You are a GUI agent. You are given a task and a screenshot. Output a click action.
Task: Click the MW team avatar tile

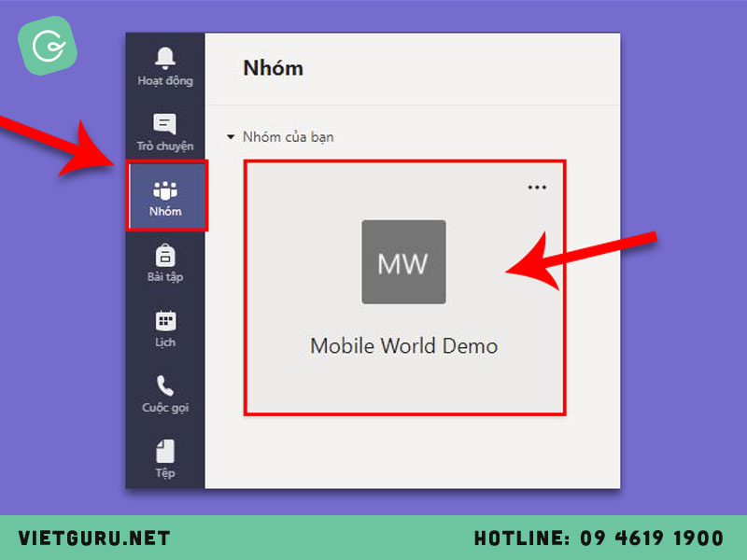click(403, 262)
